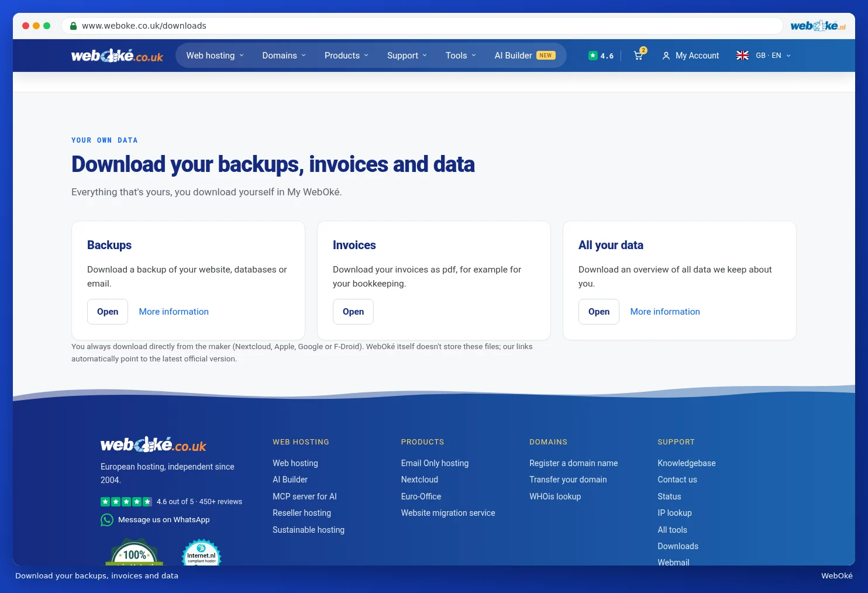
Task: Open the GB · EN language selector
Action: (764, 56)
